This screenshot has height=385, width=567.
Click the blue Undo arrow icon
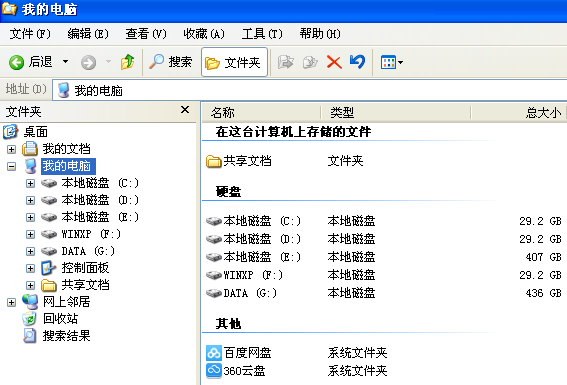point(358,62)
